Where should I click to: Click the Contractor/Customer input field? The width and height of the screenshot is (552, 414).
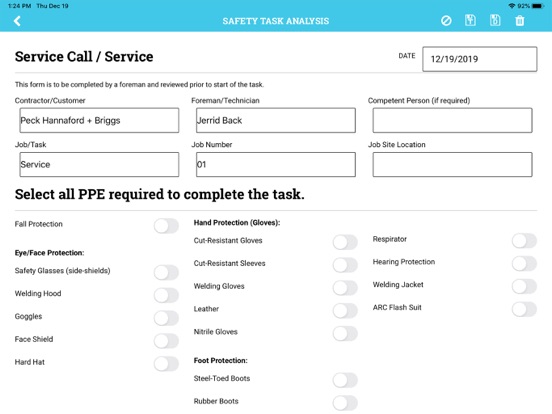[x=99, y=120]
